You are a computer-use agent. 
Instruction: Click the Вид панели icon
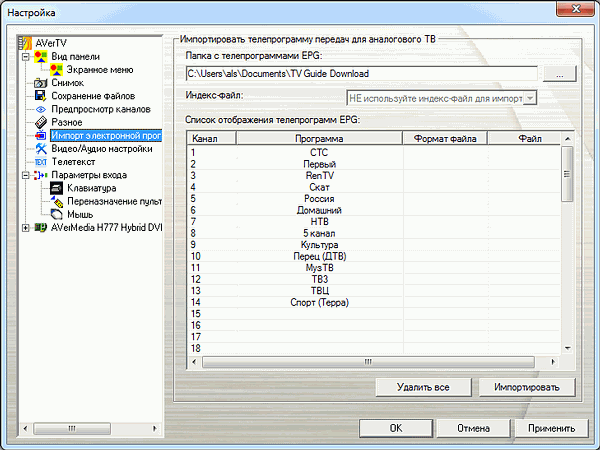coord(41,57)
